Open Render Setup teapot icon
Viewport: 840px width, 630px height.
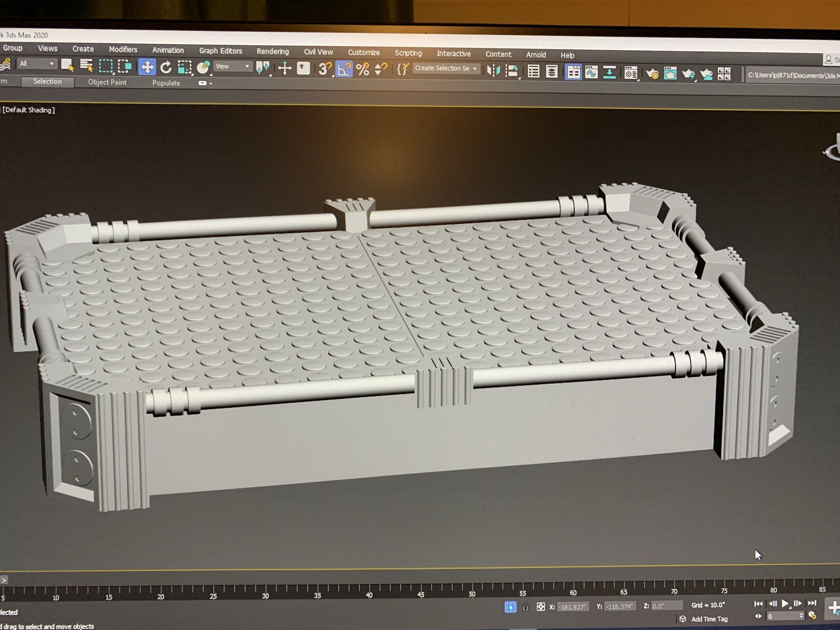pyautogui.click(x=652, y=74)
